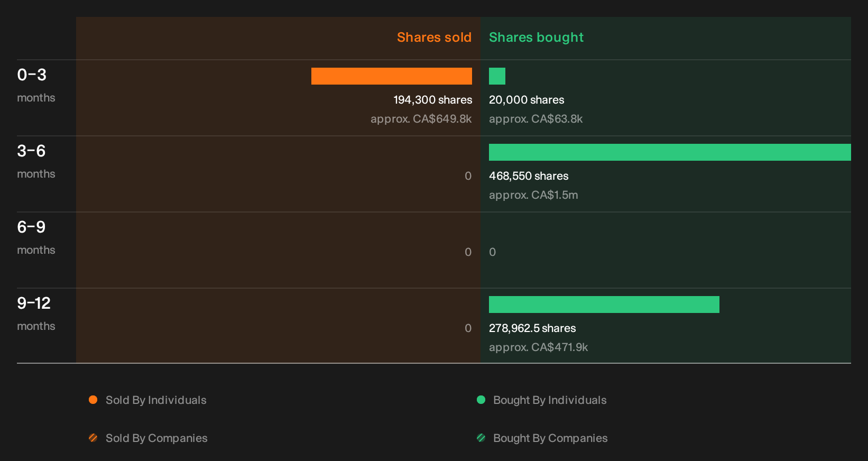Image resolution: width=868 pixels, height=461 pixels.
Task: Click the 'approx. CA$63.8k' text
Action: (536, 119)
